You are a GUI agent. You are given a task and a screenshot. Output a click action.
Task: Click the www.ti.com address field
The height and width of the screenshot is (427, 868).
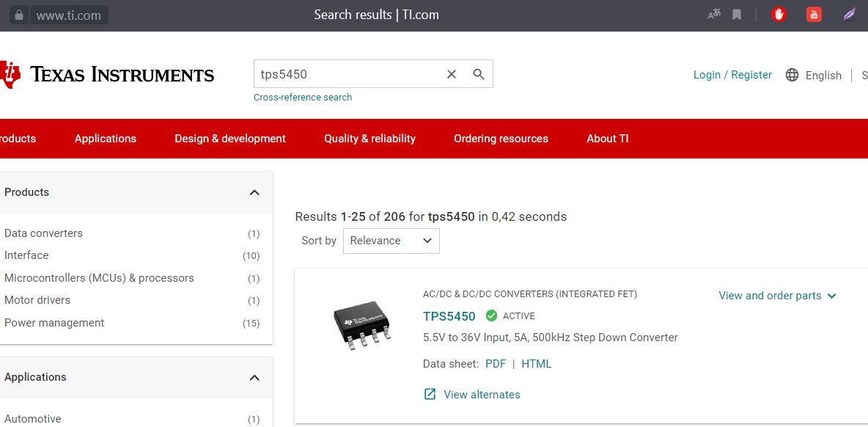[69, 15]
